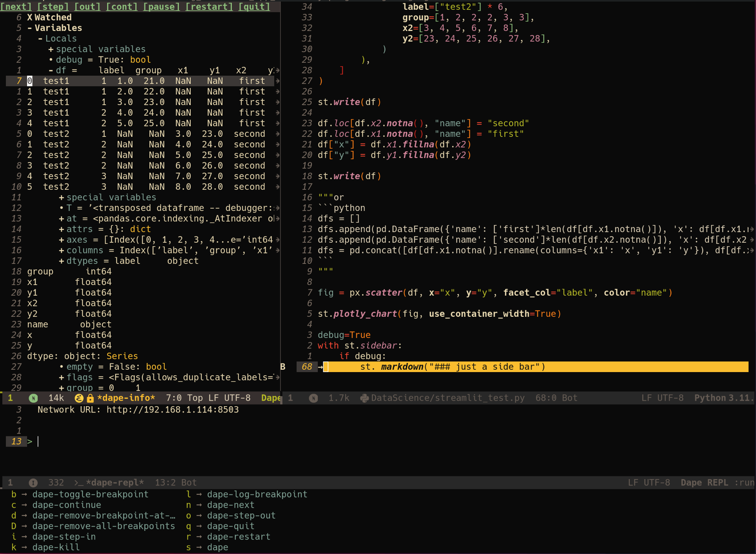Expand the axes variable
The height and width of the screenshot is (554, 756).
click(62, 240)
